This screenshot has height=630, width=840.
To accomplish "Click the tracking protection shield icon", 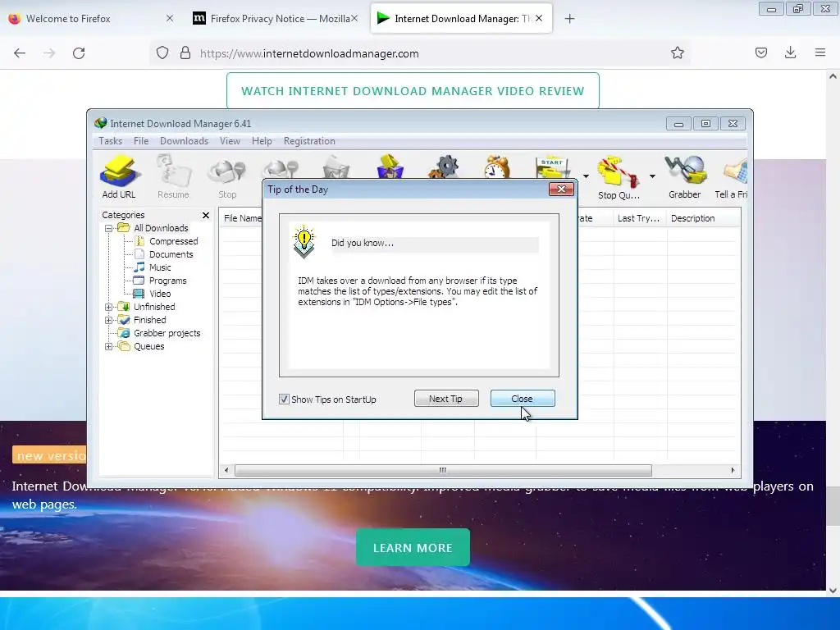I will pos(162,53).
